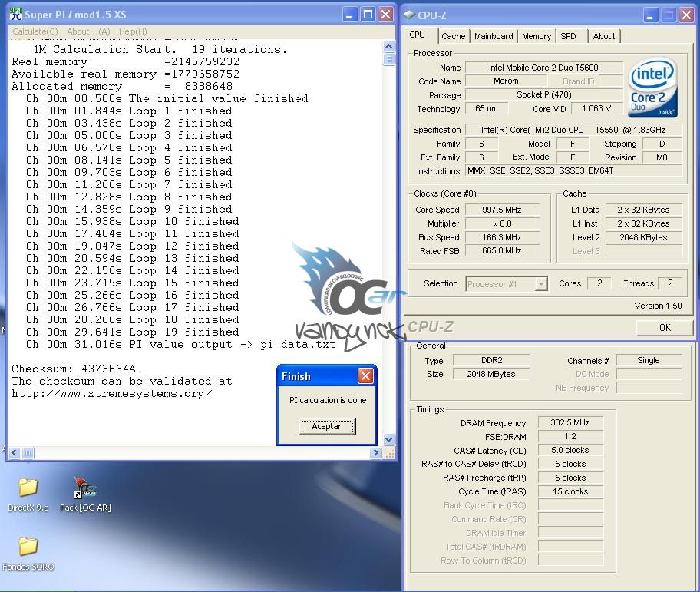Open the Fondos SORO desktop folder

pos(28,554)
